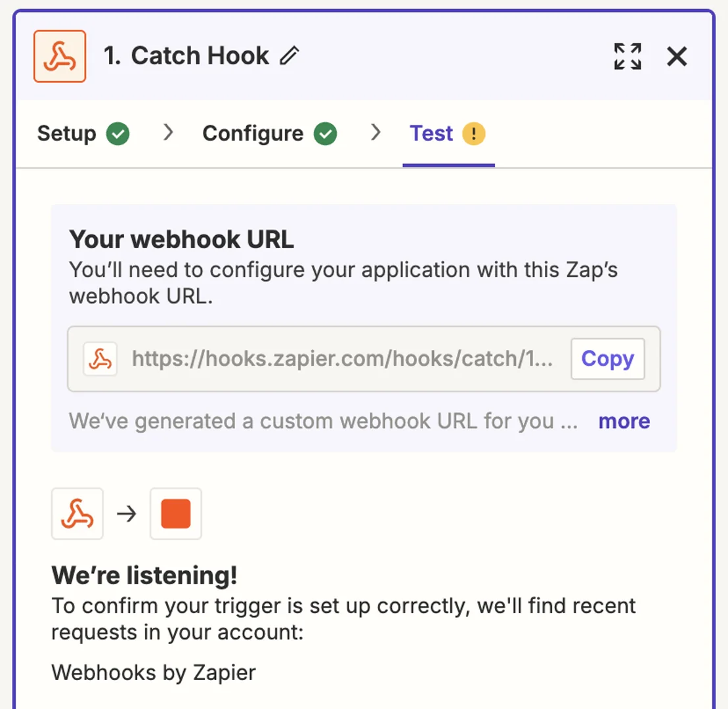Expand the truncated webhook explanation with more
The image size is (728, 709).
[x=623, y=421]
